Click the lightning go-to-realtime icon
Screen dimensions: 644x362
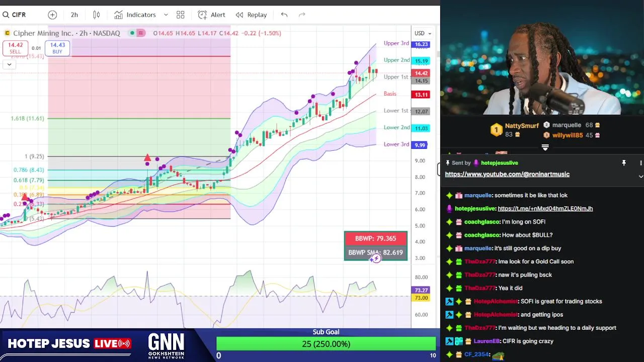tap(376, 258)
